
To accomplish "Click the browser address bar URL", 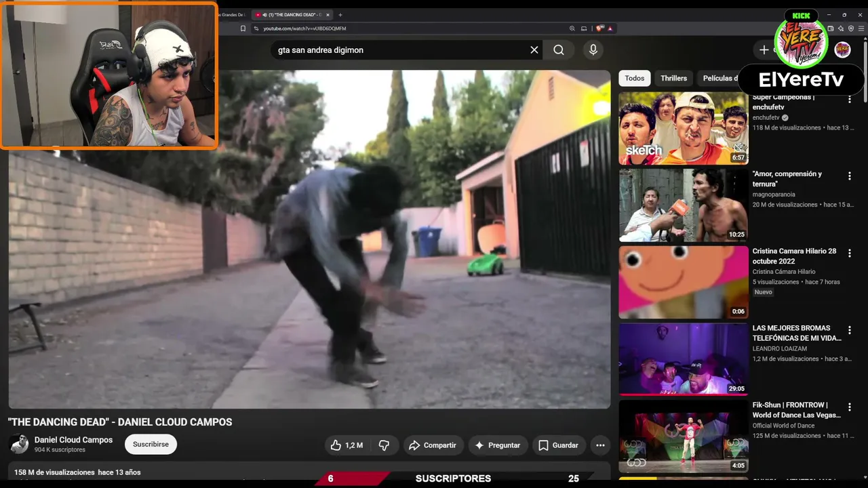I will (x=305, y=28).
